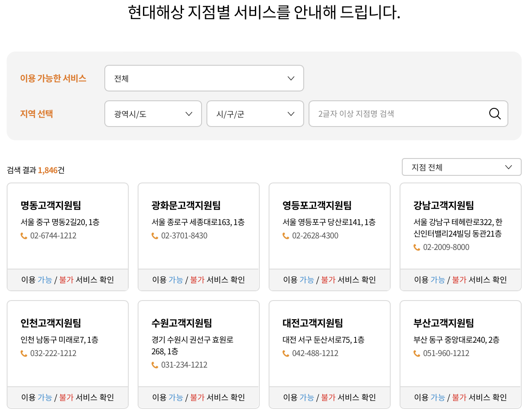Click phone icon for 부산고객지원팀

pos(417,353)
